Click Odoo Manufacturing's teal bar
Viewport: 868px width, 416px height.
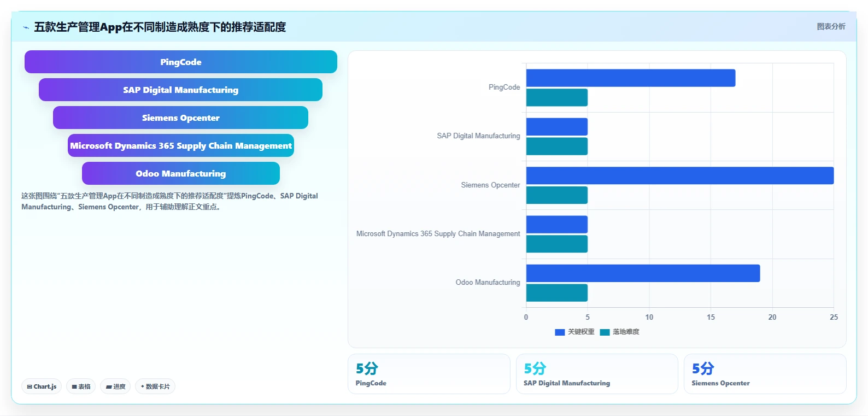click(x=557, y=292)
